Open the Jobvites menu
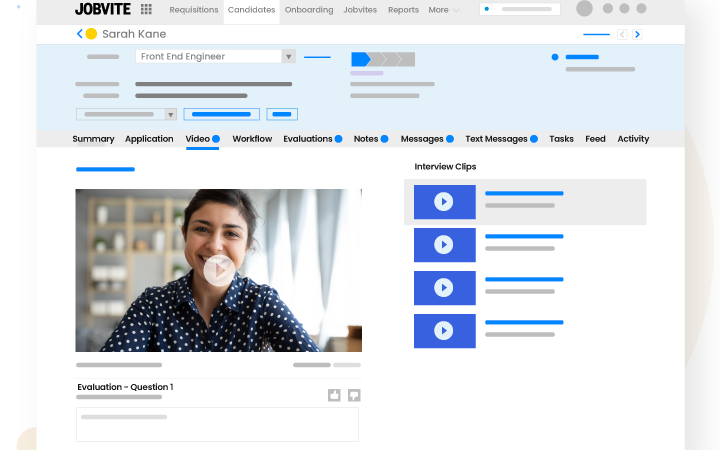The height and width of the screenshot is (450, 720). pyautogui.click(x=360, y=10)
